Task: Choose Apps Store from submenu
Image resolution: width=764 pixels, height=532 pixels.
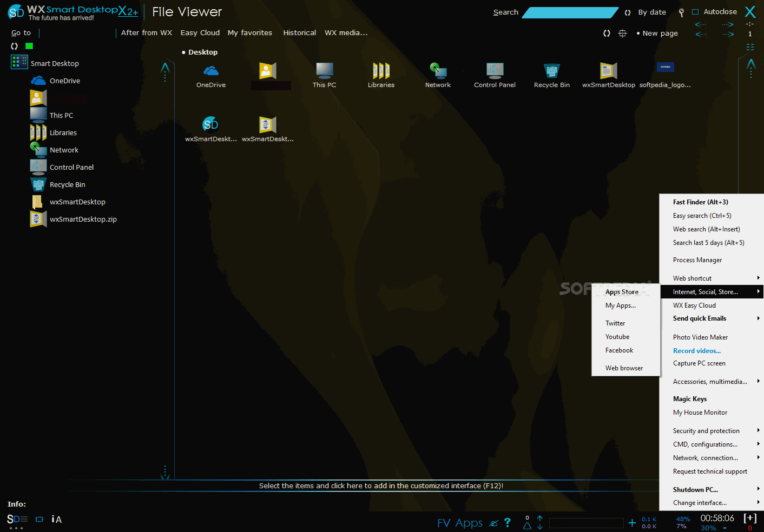Action: tap(626, 292)
